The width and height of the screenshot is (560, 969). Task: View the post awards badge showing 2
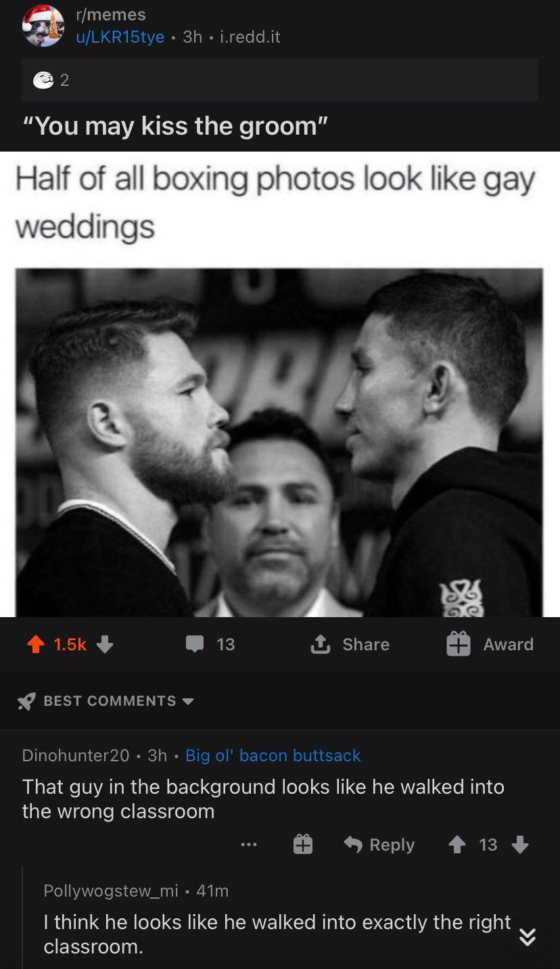pyautogui.click(x=51, y=80)
